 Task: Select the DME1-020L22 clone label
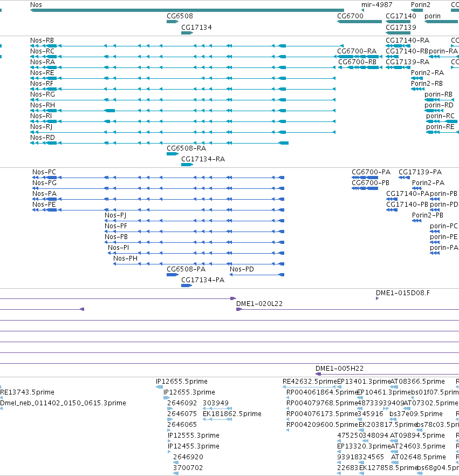[259, 304]
